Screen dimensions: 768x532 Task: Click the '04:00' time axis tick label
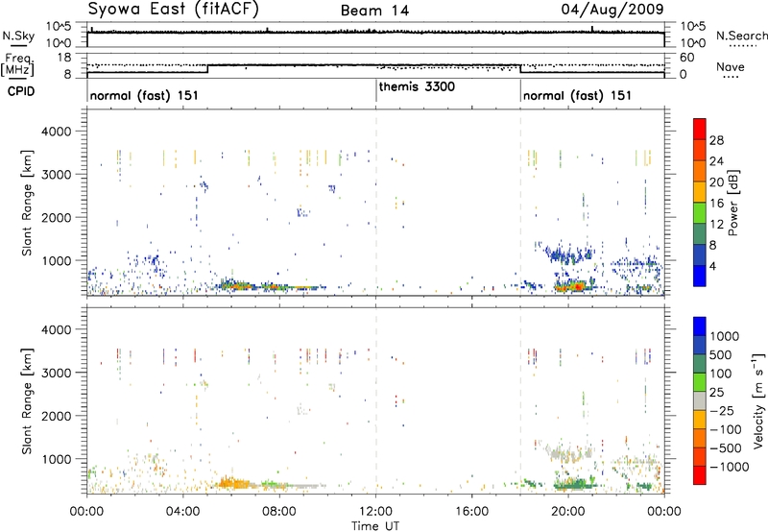click(x=183, y=512)
